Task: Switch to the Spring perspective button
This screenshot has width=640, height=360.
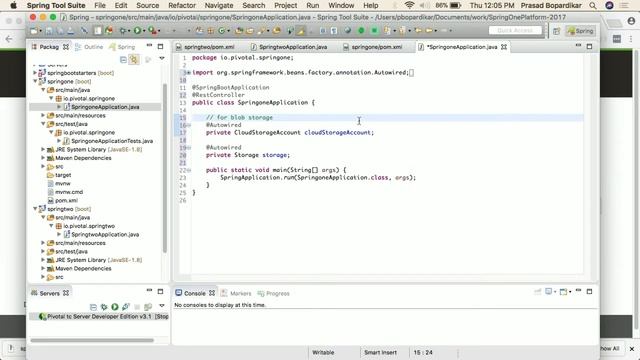Action: coord(580,31)
